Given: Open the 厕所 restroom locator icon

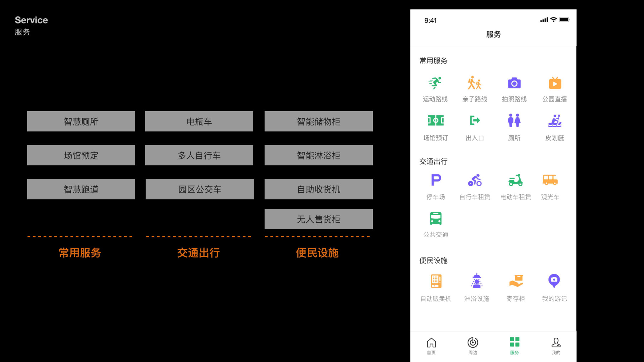Looking at the screenshot, I should click(514, 122).
